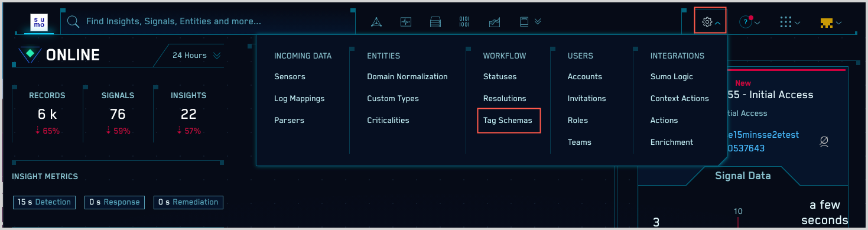This screenshot has height=230, width=868.
Task: Open the Signals waveform icon in toolbar
Action: click(x=405, y=22)
